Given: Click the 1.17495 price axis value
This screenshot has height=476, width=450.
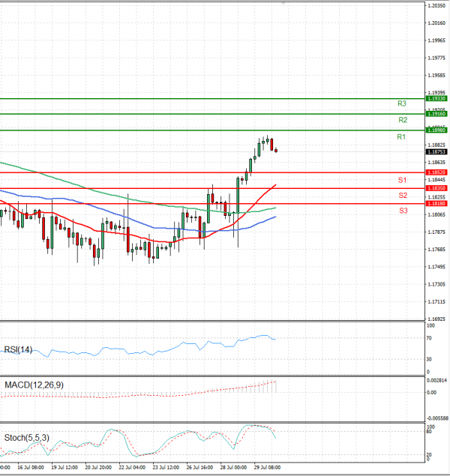Looking at the screenshot, I should tap(436, 267).
